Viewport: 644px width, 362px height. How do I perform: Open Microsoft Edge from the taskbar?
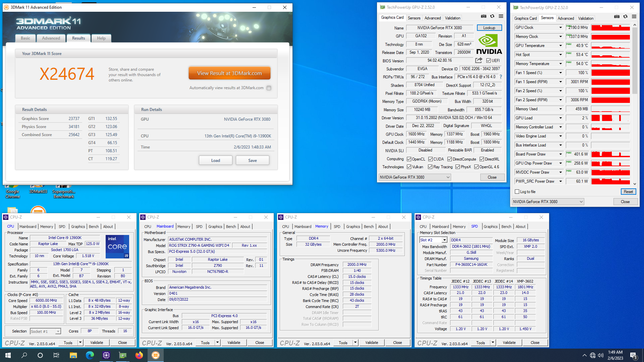[x=90, y=355]
